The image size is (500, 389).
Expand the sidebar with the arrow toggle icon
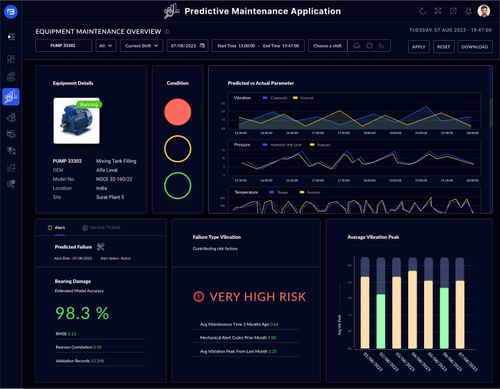pyautogui.click(x=11, y=37)
